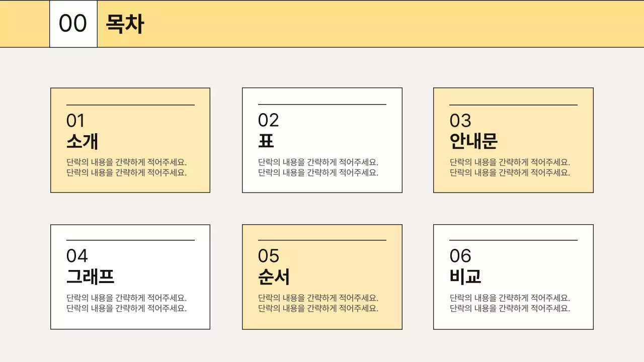The image size is (644, 362).
Task: Select the placeholder text under 표
Action: [316, 168]
